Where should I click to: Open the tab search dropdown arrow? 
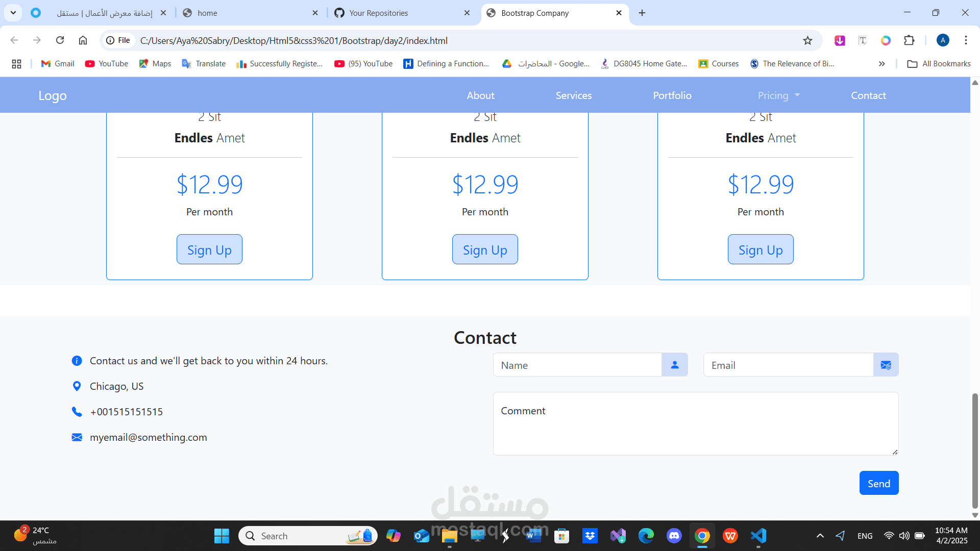(13, 13)
